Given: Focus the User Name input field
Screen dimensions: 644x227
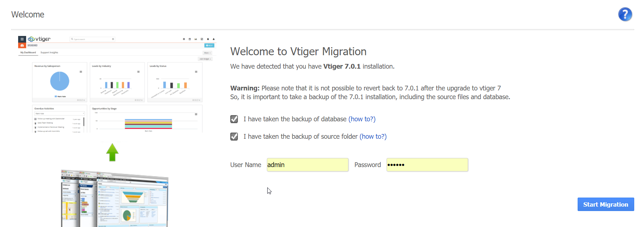Looking at the screenshot, I should coord(307,165).
